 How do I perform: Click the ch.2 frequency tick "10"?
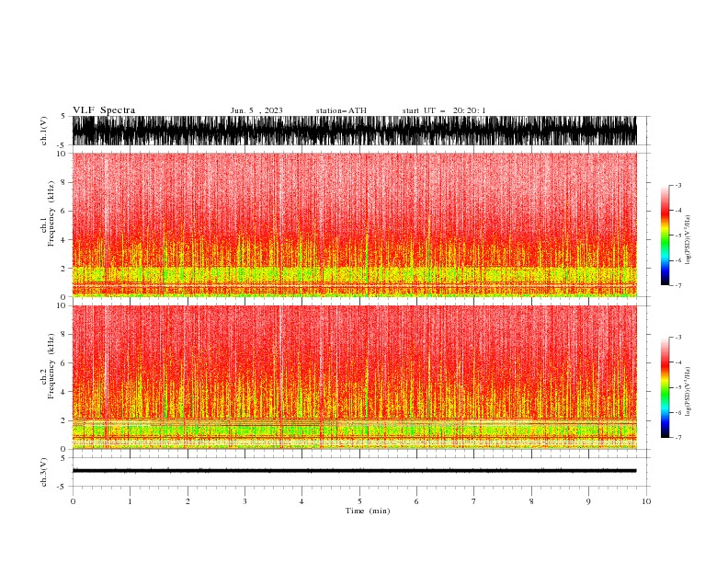click(x=62, y=305)
